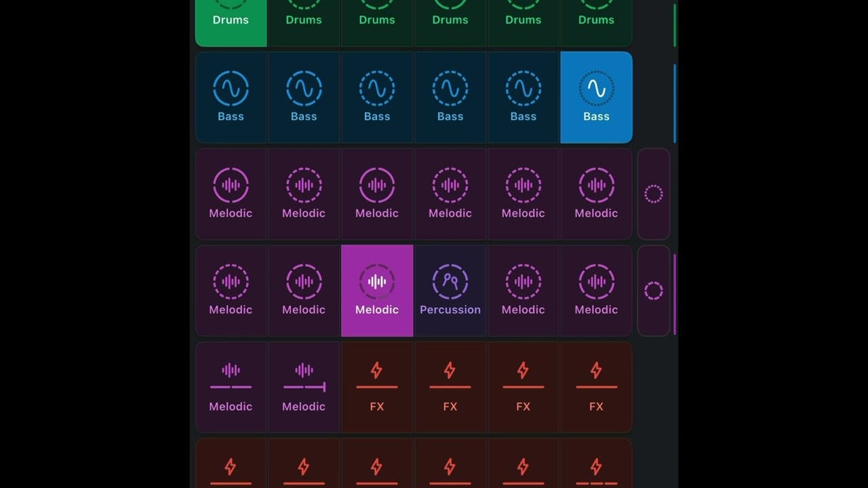
Task: Play the last cell in the Drums row
Action: (x=597, y=23)
